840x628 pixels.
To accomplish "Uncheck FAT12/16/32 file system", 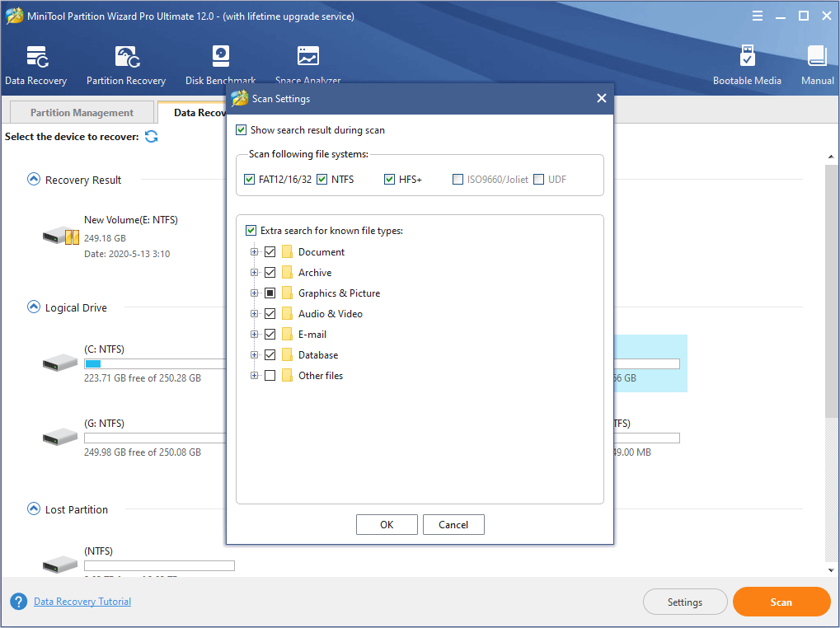I will (249, 180).
